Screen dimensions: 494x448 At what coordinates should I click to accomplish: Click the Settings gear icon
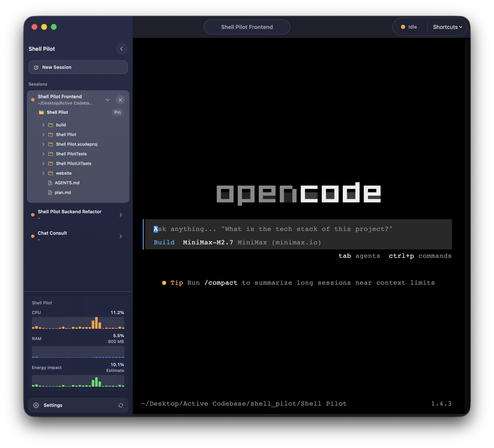click(36, 405)
